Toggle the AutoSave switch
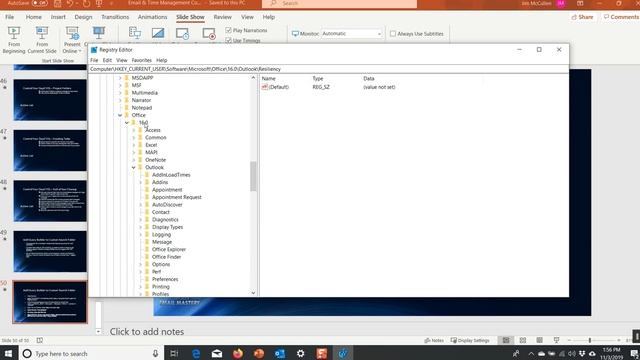Viewport: 640px width, 360px height. tap(40, 3)
